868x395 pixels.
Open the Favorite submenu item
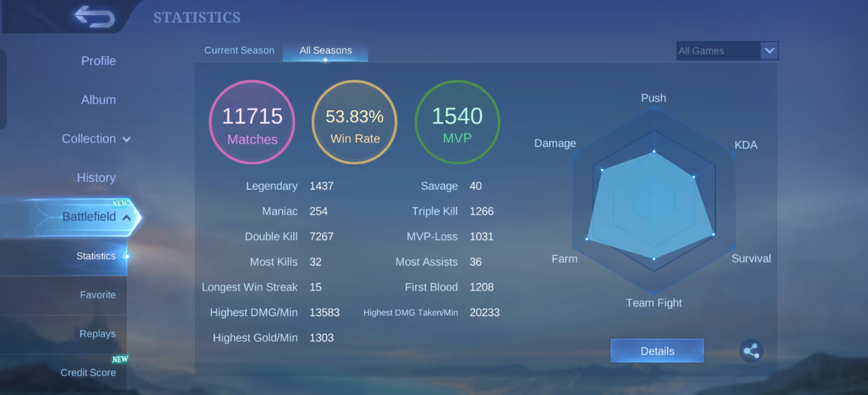click(x=98, y=295)
